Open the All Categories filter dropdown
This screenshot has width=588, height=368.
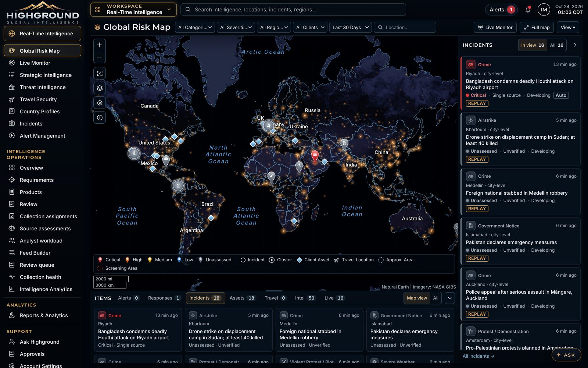[195, 27]
